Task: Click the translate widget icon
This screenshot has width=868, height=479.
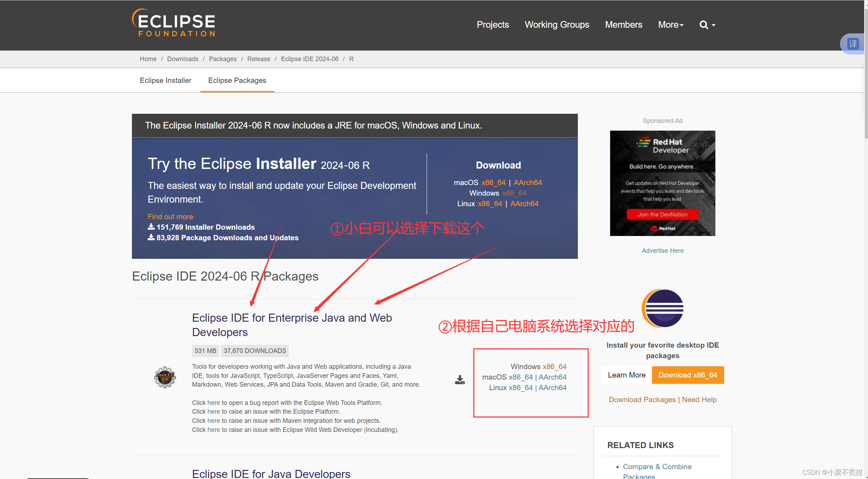Action: point(853,44)
